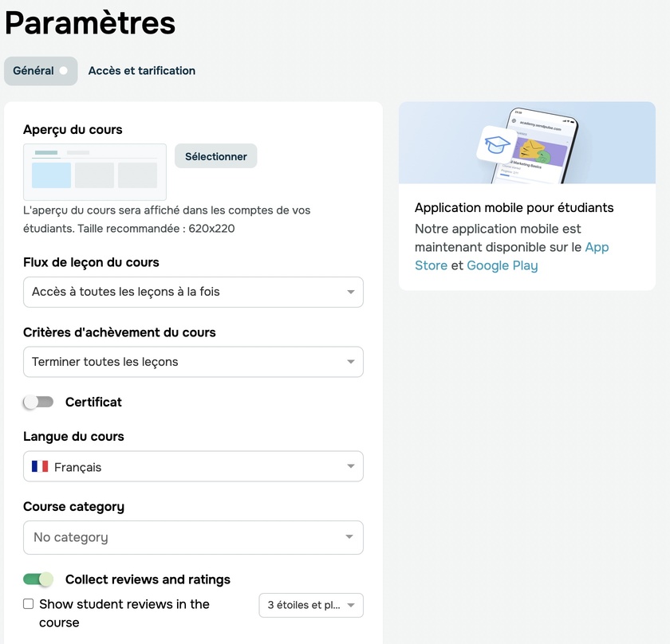
Task: Click the French flag icon
Action: 40,466
